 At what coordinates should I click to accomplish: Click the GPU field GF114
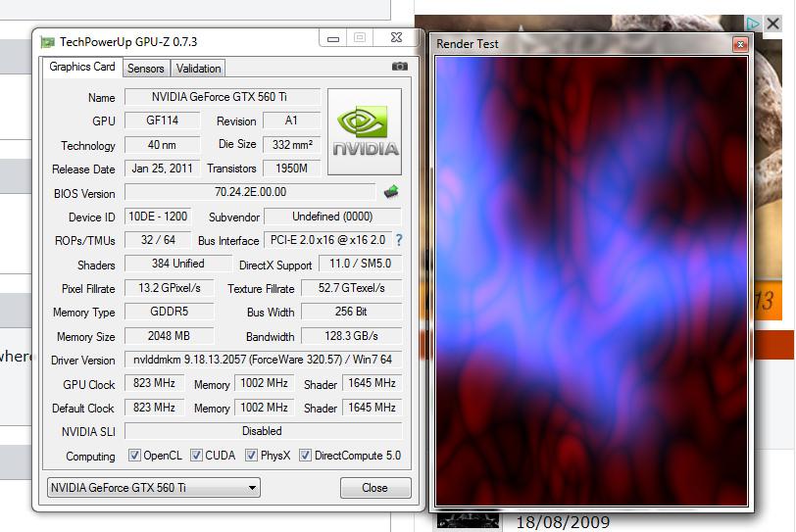(x=162, y=121)
